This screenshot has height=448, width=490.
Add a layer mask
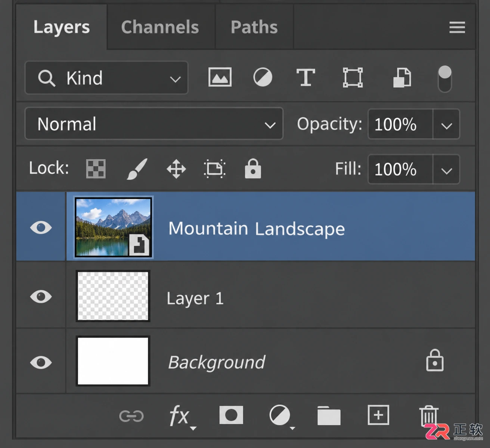231,415
